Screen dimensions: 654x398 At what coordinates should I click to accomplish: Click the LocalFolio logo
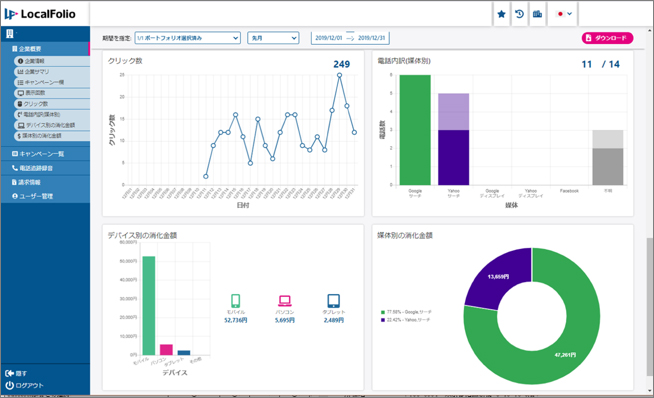click(40, 14)
